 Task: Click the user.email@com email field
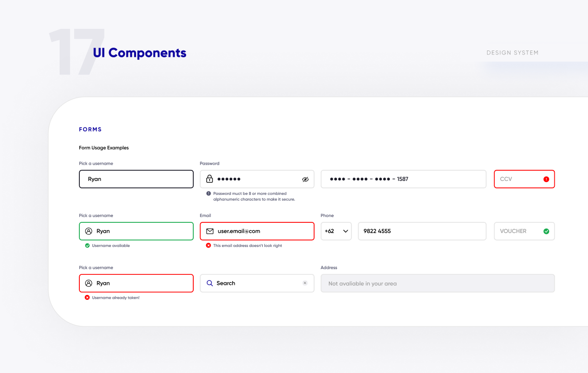257,231
